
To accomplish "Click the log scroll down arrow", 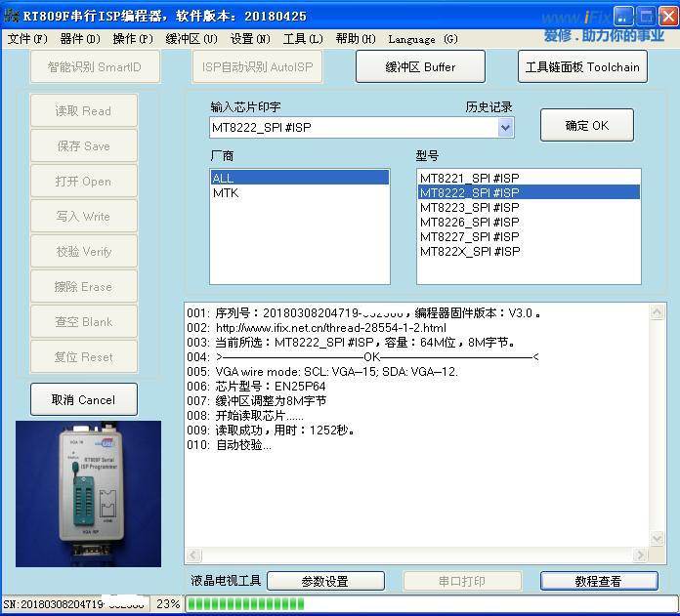I will point(657,539).
